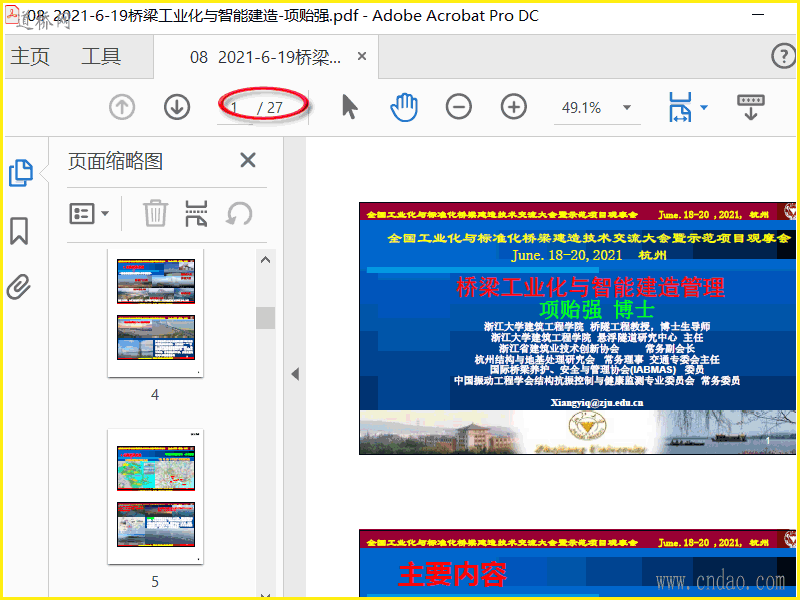Click the 主要内容 heading
800x600 pixels.
click(x=453, y=575)
